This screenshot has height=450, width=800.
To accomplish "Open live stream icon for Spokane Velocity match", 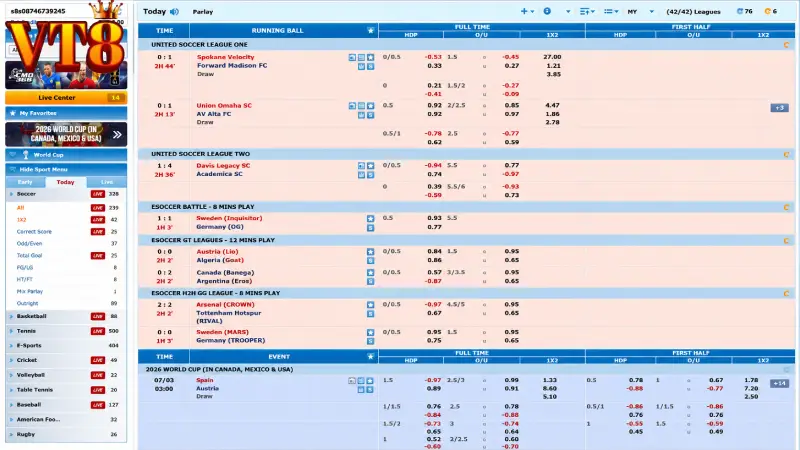I will 352,58.
